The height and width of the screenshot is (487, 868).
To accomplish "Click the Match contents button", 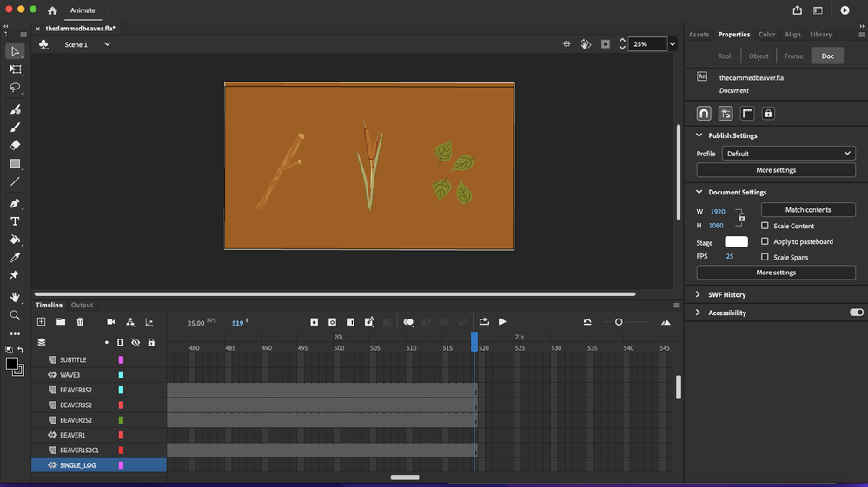I will (808, 209).
